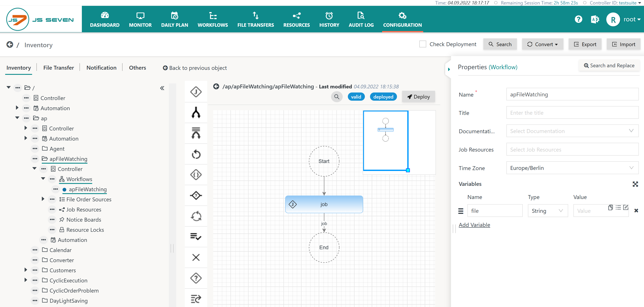The width and height of the screenshot is (644, 307).
Task: Collapse the tree panel with double chevron
Action: click(162, 88)
